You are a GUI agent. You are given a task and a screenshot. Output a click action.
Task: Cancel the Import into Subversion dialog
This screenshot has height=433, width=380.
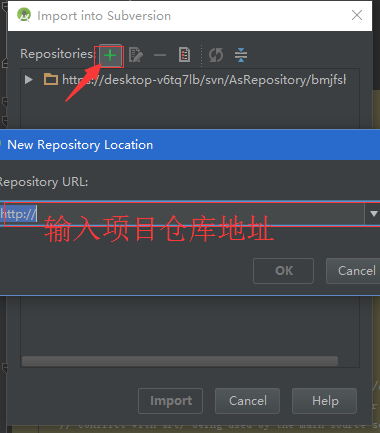[x=247, y=401]
